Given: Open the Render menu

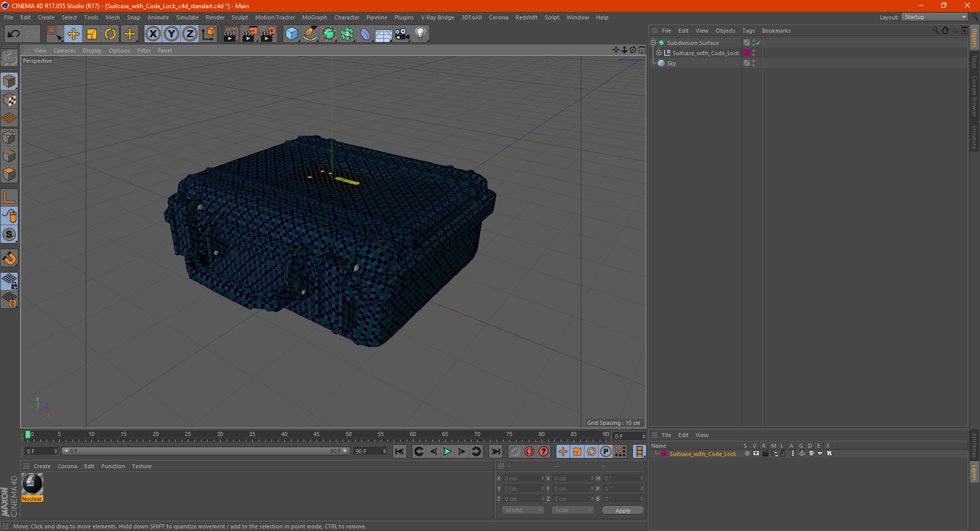Looking at the screenshot, I should [215, 17].
